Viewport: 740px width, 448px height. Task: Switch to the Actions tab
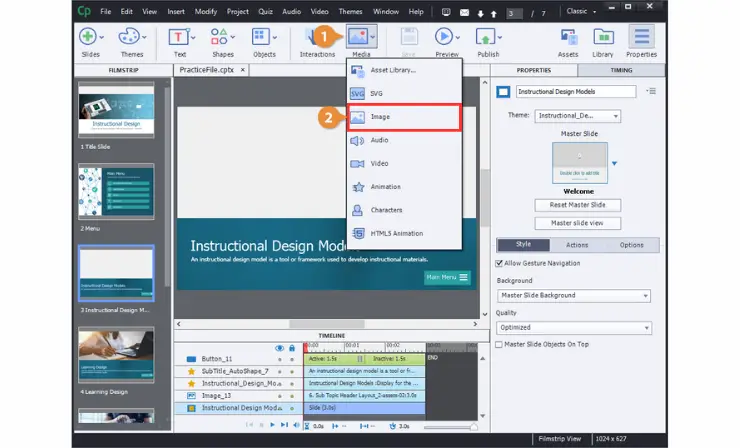[577, 245]
